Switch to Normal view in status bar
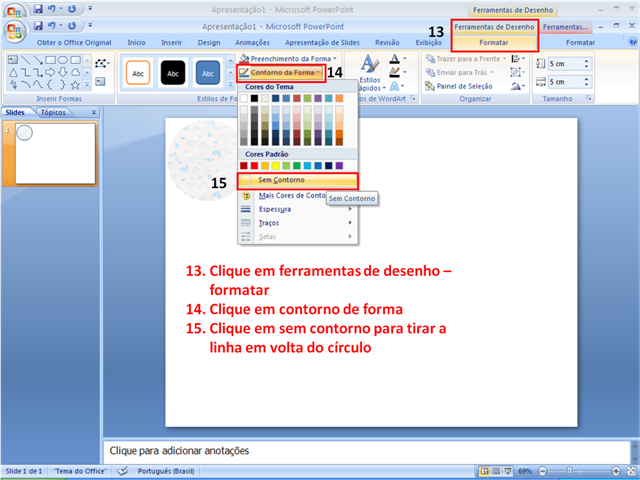 coord(484,471)
